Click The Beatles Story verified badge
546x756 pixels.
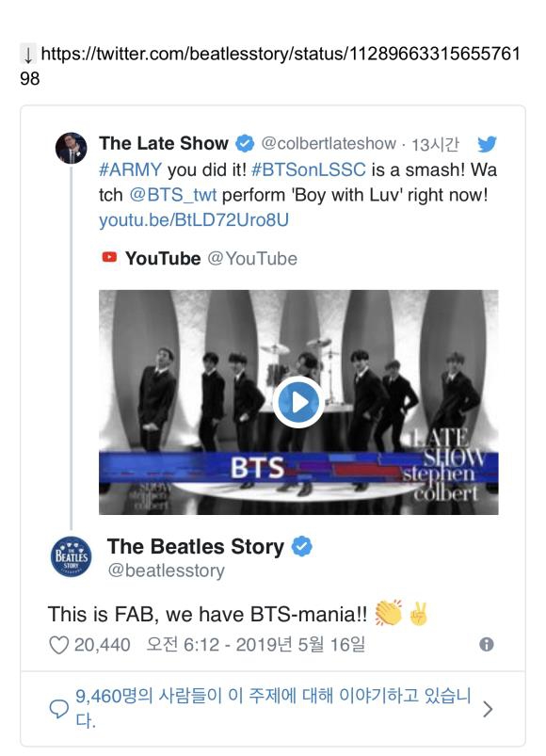pyautogui.click(x=302, y=546)
